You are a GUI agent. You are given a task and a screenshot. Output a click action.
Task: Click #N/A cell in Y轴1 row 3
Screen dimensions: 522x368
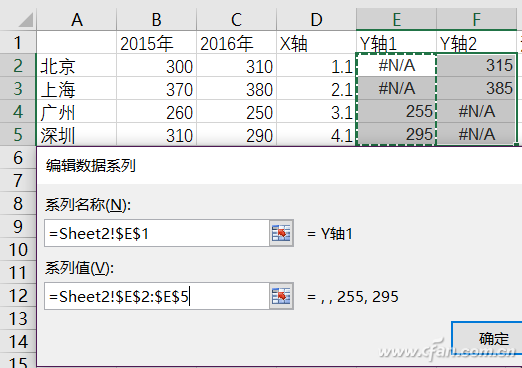coord(396,88)
